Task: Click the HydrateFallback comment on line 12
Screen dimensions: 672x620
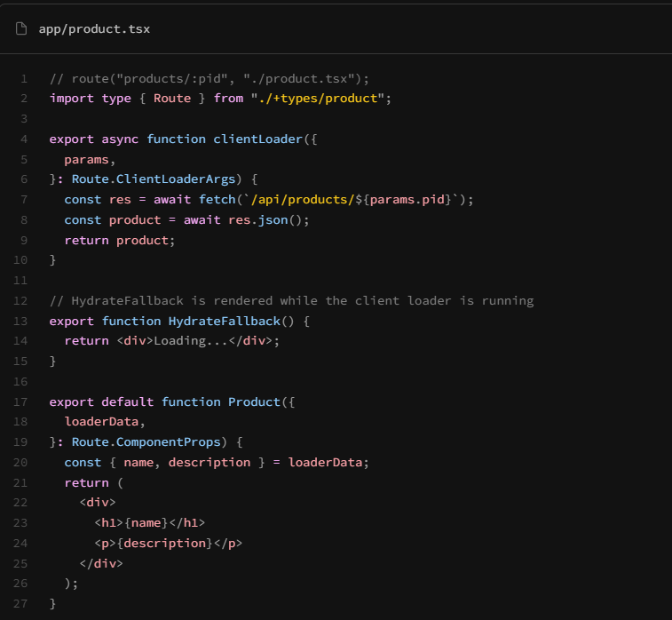Action: point(292,301)
